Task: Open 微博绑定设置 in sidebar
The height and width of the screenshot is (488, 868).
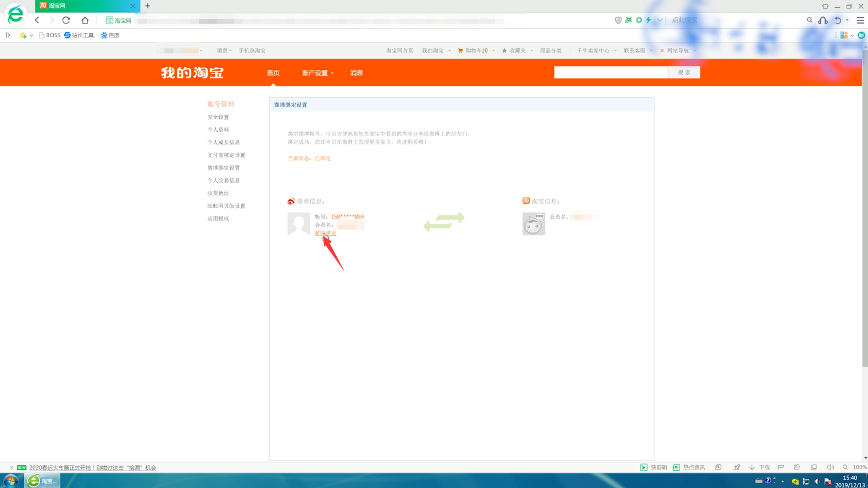Action: click(224, 168)
